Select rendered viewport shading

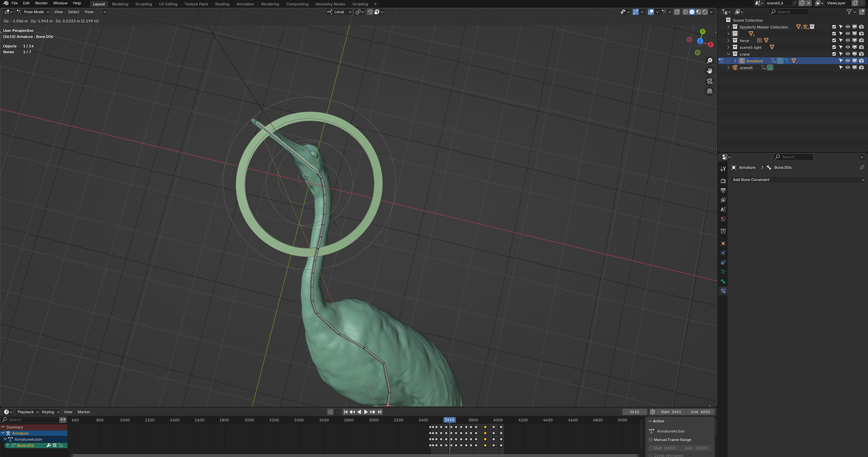point(705,12)
